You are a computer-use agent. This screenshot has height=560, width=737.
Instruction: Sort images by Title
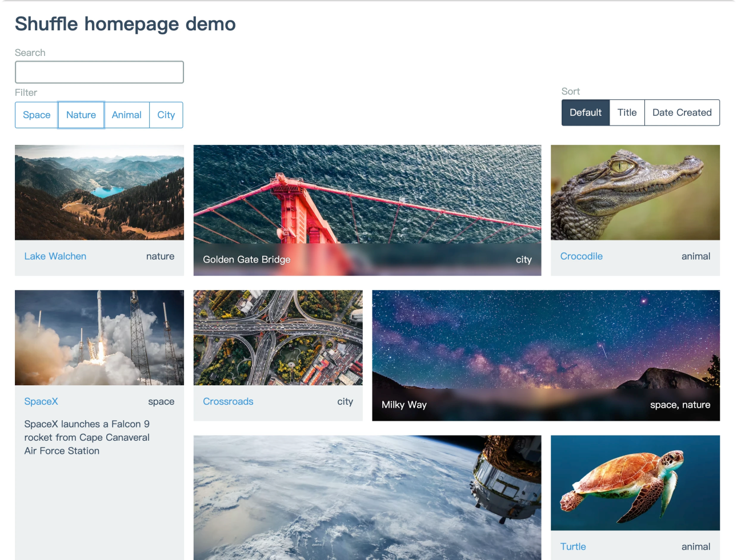click(627, 112)
